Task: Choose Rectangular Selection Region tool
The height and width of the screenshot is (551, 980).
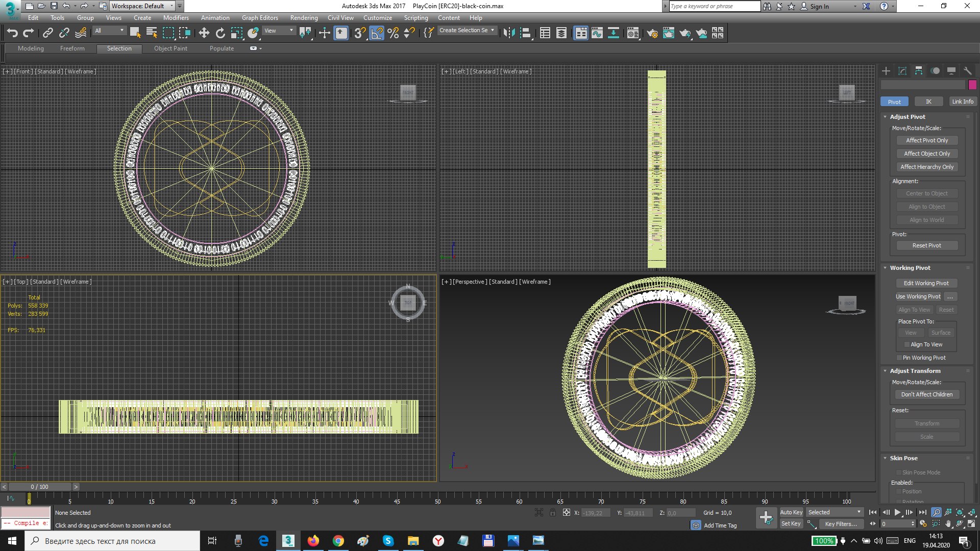Action: (x=168, y=33)
